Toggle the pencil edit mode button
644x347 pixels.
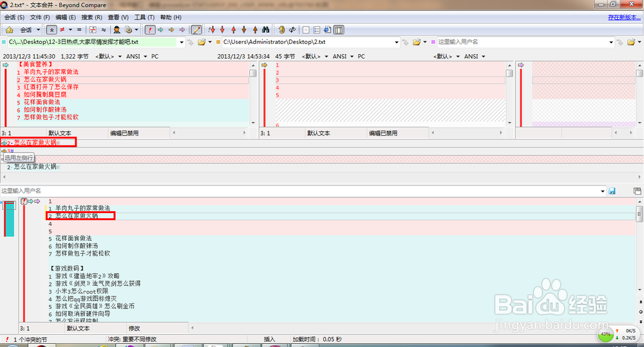(196, 30)
